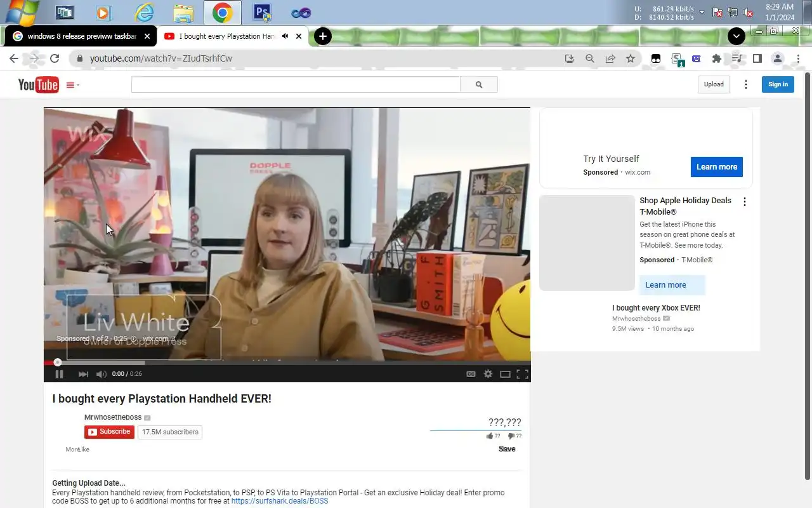Open the Windows Start orb
The width and height of the screenshot is (812, 508).
coord(21,12)
